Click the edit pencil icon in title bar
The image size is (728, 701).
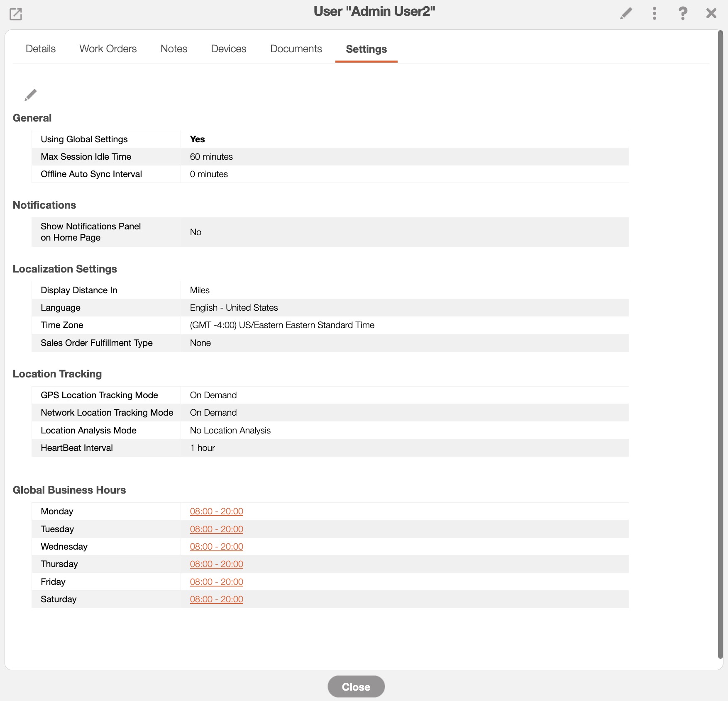point(626,14)
